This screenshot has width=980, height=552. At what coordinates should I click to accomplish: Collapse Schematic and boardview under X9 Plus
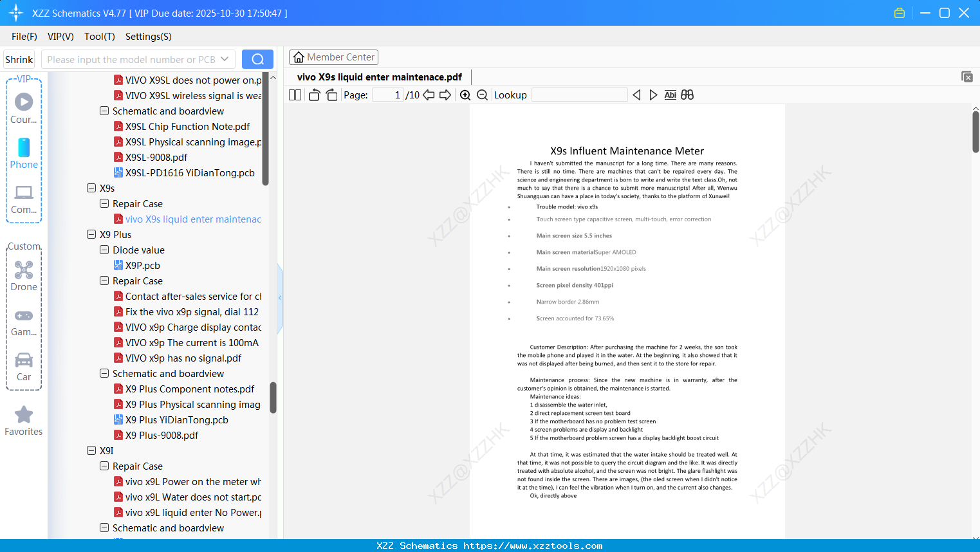[x=104, y=374]
